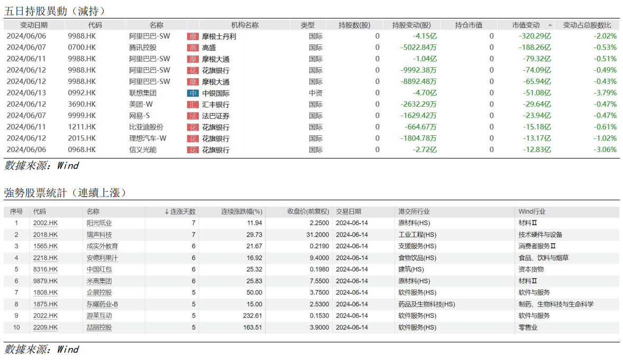Screen dimensions: 623x364
Task: Open stock code link 1875.HK
Action: 45,304
